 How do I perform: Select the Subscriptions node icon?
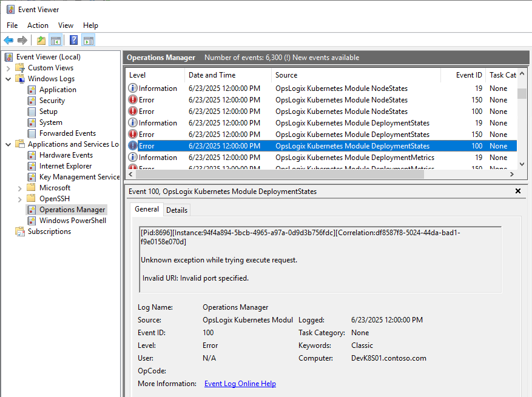tap(20, 232)
